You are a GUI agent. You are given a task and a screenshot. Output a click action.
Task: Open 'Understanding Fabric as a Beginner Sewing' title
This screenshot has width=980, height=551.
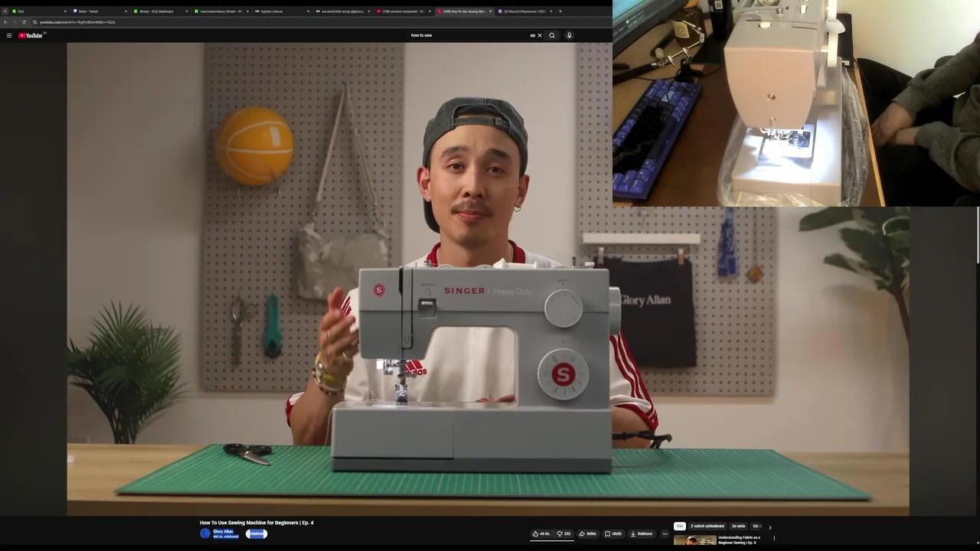tap(740, 540)
